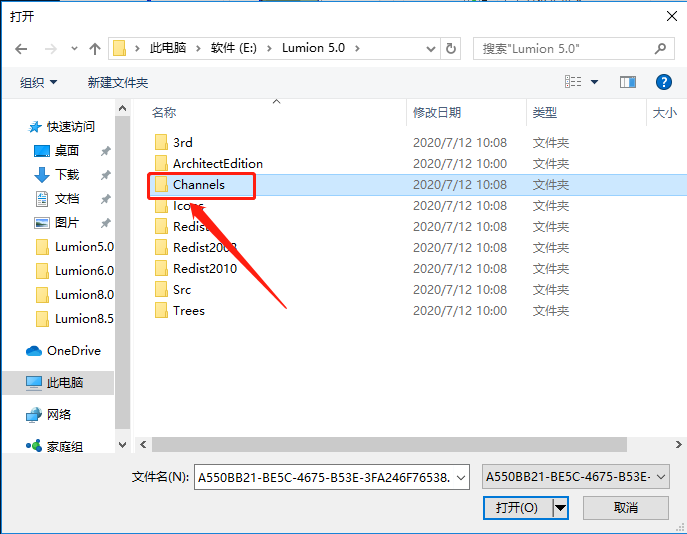Click the 打开(O) button
The width and height of the screenshot is (687, 534).
click(517, 508)
